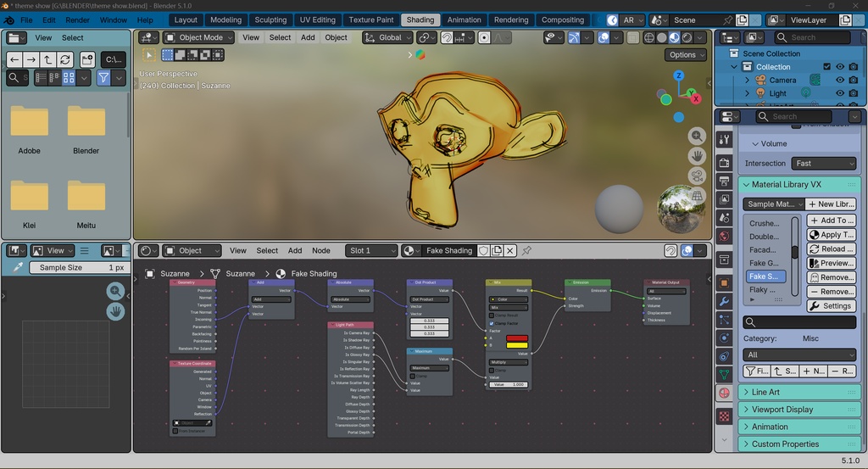Click the New Library button

click(832, 204)
